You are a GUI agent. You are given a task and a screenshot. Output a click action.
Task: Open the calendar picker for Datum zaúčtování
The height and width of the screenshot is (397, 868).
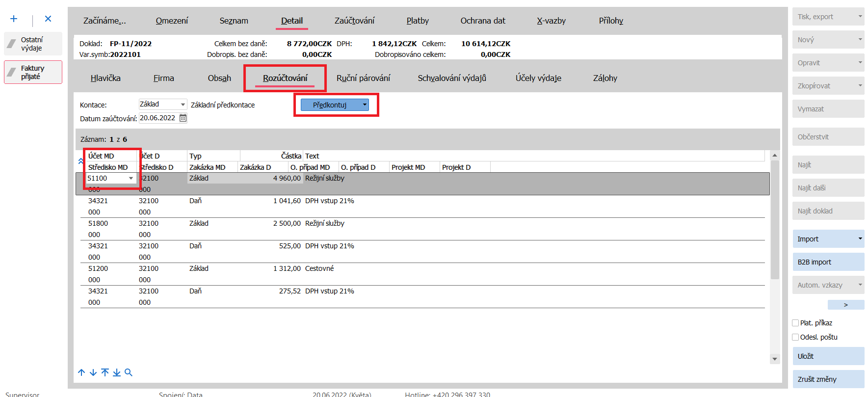(x=183, y=118)
